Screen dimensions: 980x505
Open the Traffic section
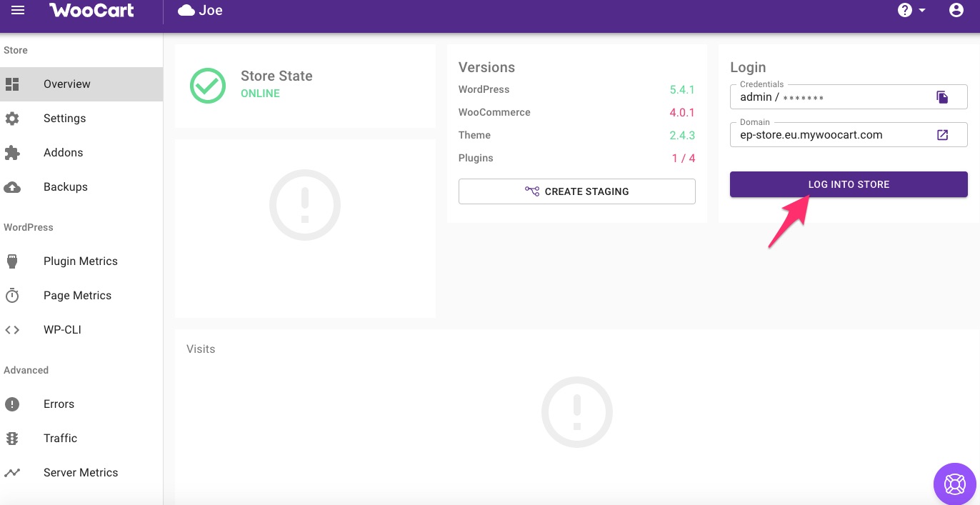[60, 439]
